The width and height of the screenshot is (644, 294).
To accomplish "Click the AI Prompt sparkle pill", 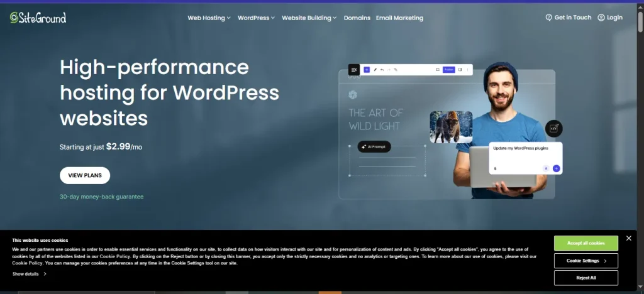I will (x=374, y=147).
